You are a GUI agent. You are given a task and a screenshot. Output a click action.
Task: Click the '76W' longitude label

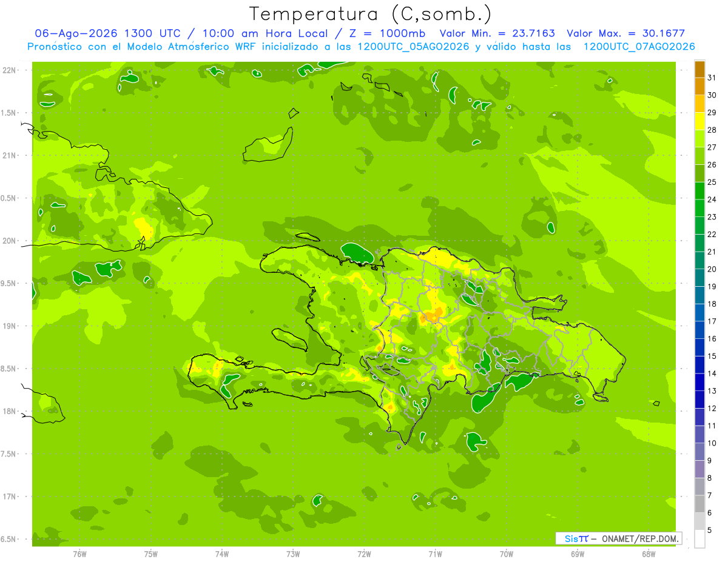[79, 554]
